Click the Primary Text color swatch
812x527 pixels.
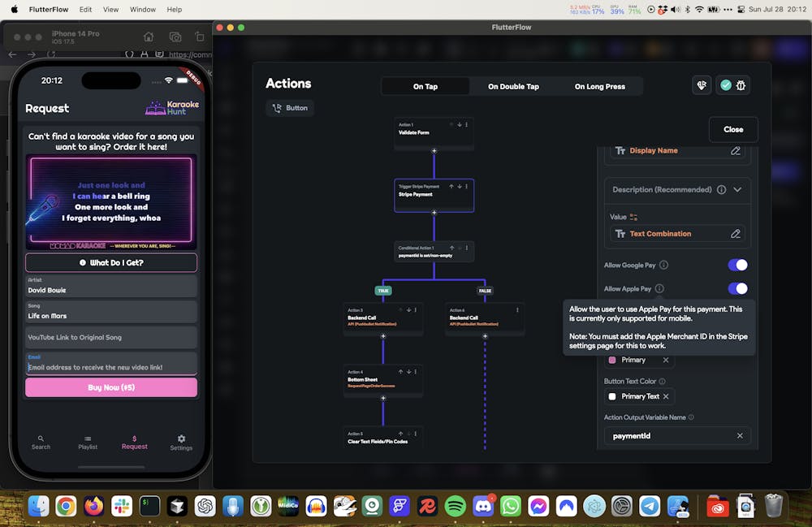[x=612, y=396]
